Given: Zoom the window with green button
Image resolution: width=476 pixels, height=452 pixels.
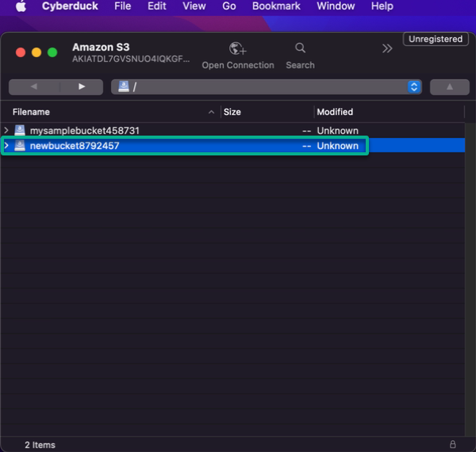Looking at the screenshot, I should tap(52, 52).
